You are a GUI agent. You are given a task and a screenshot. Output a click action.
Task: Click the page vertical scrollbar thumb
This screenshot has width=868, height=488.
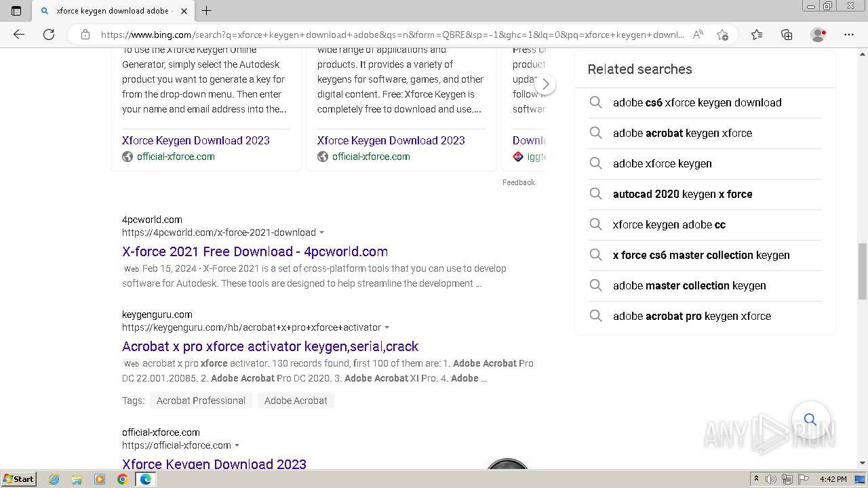pyautogui.click(x=863, y=271)
